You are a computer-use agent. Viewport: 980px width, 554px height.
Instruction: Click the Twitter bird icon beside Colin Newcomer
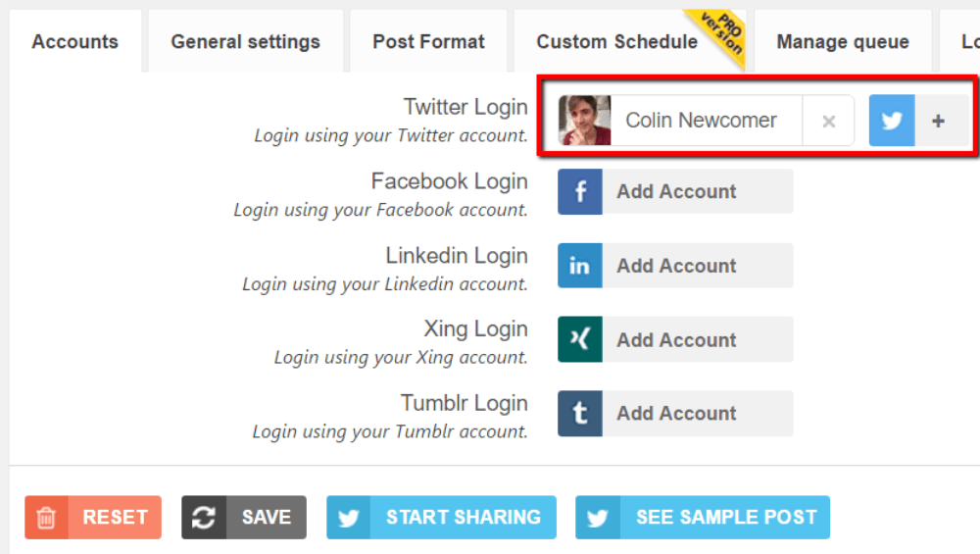tap(892, 121)
